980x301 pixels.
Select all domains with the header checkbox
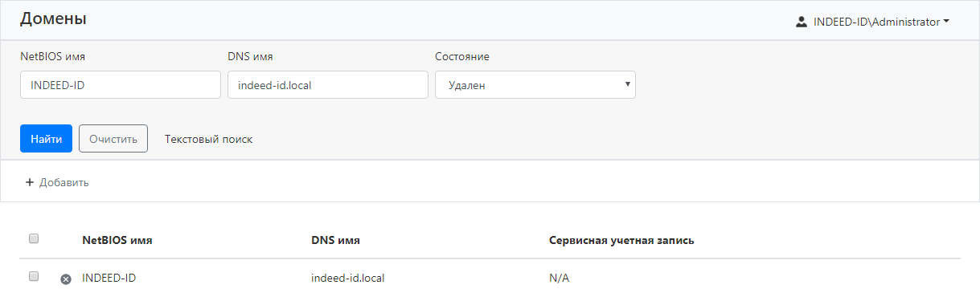(34, 238)
